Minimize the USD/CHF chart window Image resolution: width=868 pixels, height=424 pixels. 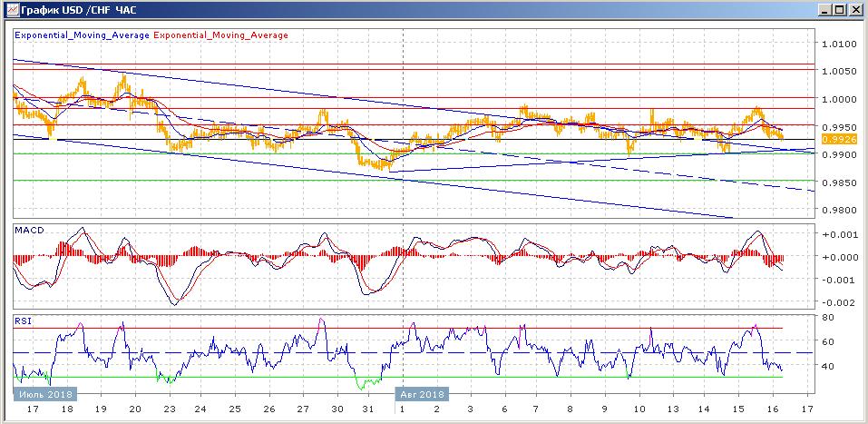point(825,10)
